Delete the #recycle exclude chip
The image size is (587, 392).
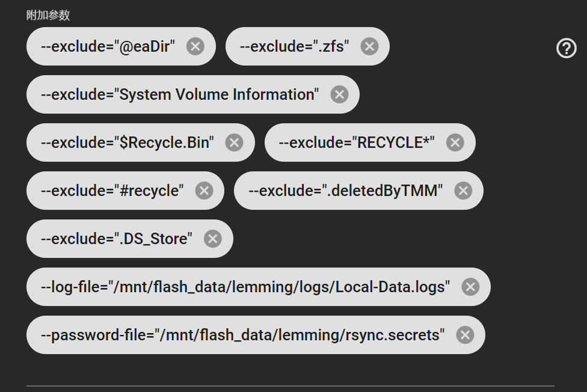[204, 191]
